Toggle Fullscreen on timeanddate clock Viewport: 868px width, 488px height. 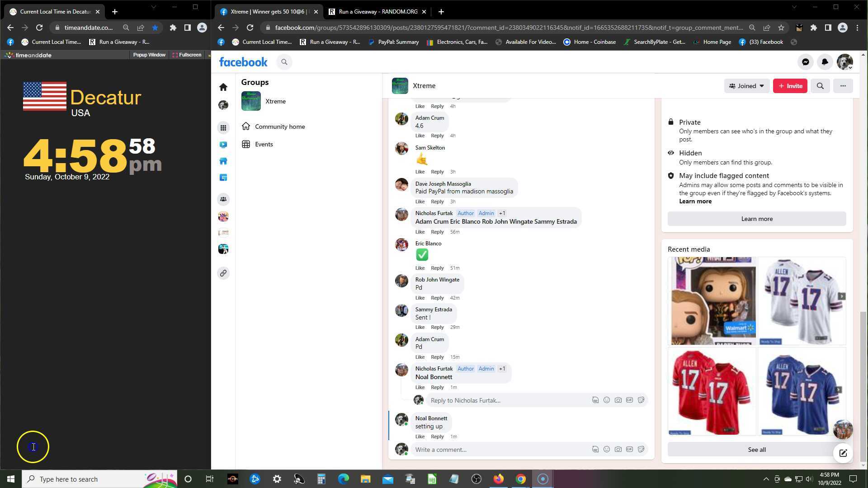(187, 55)
